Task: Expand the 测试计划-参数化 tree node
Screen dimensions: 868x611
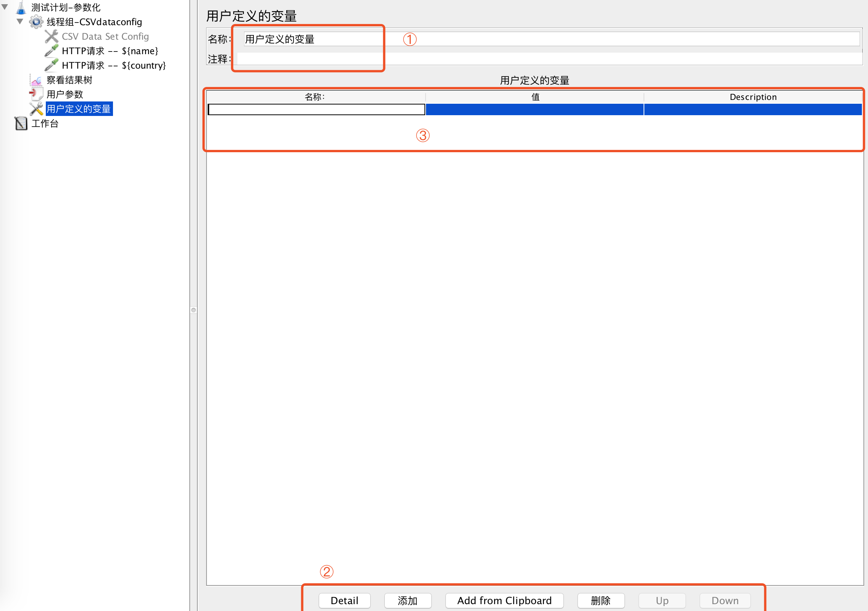Action: click(5, 6)
